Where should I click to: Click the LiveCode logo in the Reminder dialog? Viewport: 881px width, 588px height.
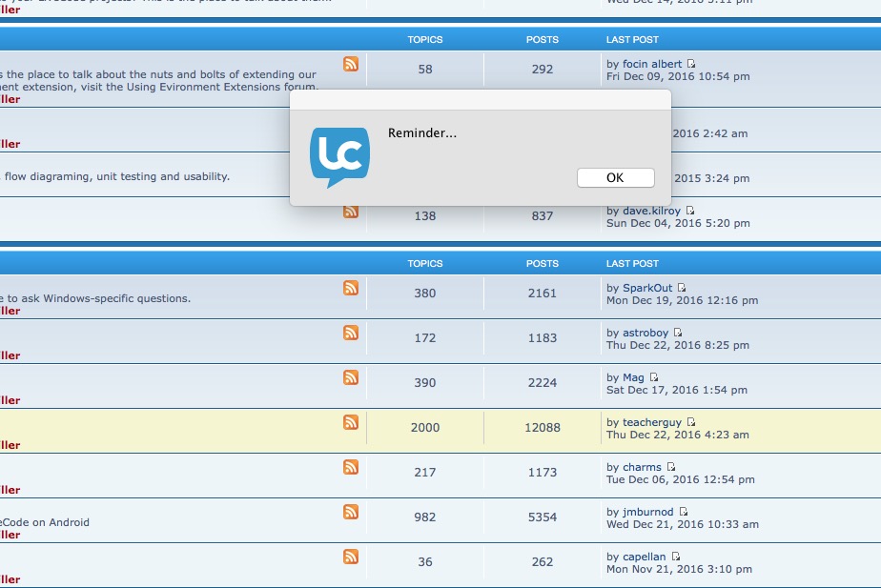tap(340, 157)
